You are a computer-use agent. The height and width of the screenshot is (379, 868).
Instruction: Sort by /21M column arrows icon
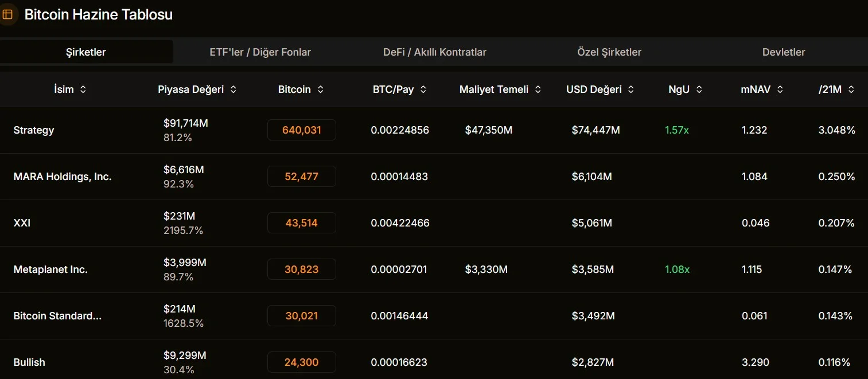pos(851,89)
